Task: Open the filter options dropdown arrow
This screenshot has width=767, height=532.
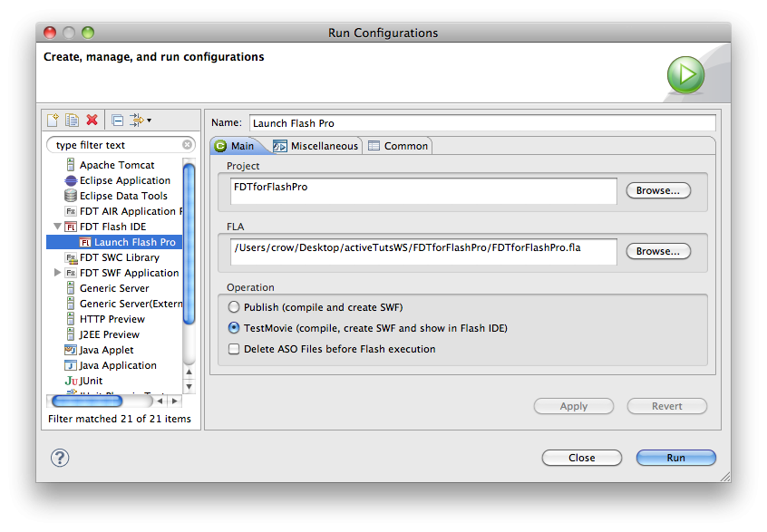Action: coord(148,119)
